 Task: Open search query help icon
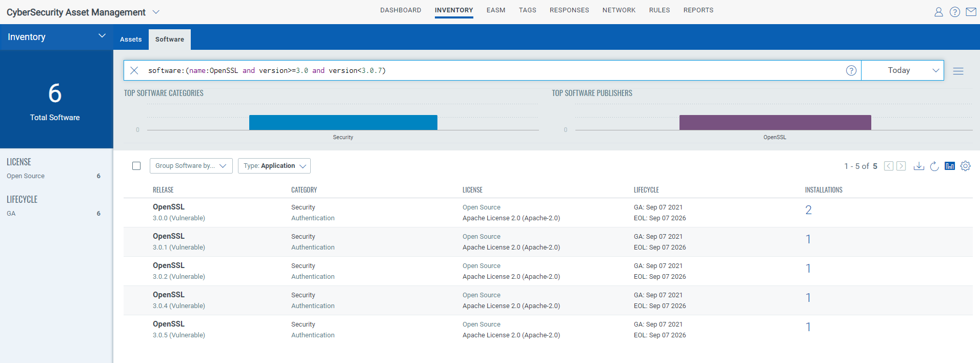pos(851,70)
